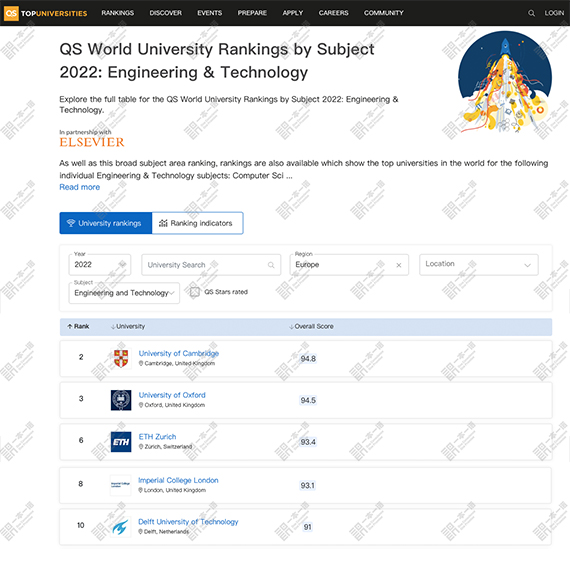Open the Region Europe dropdown
Screen dimensions: 570x561
click(x=349, y=265)
